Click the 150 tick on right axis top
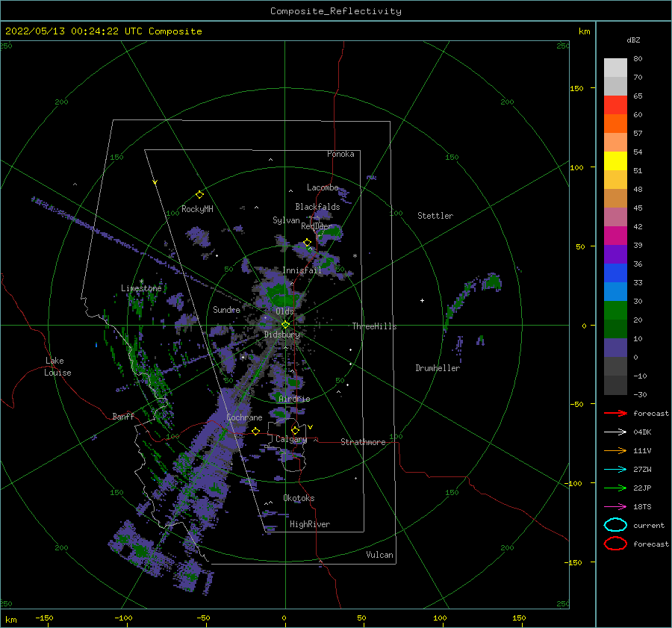Image resolution: width=672 pixels, height=628 pixels. coord(576,88)
